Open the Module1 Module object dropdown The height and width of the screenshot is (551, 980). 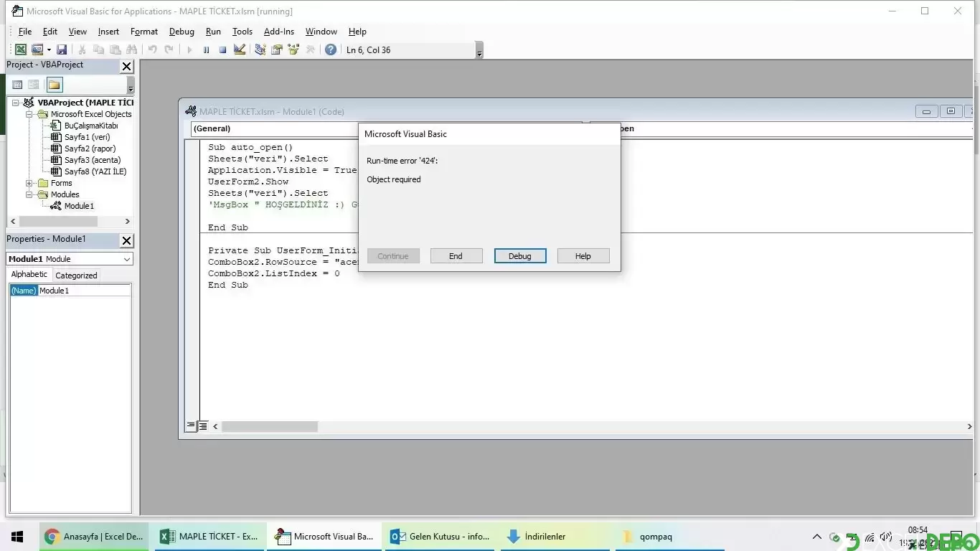pos(127,259)
